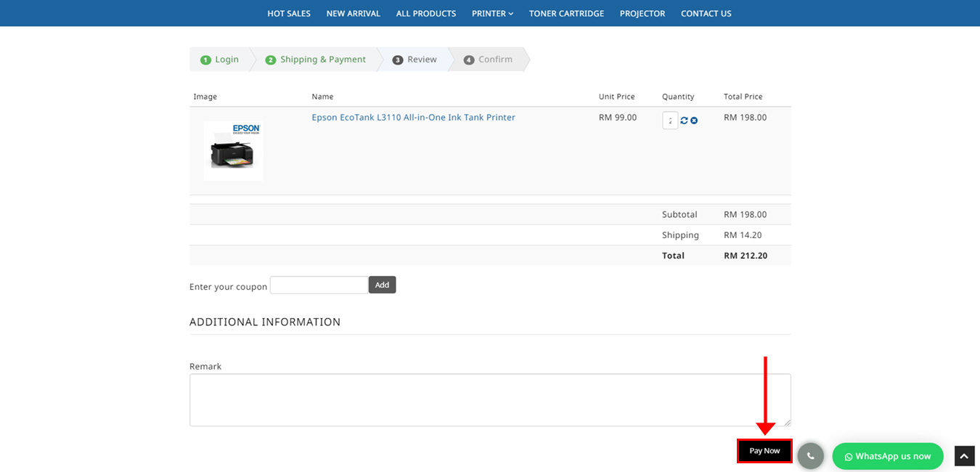This screenshot has height=472, width=980.
Task: Select the Review checkout step
Action: [415, 60]
